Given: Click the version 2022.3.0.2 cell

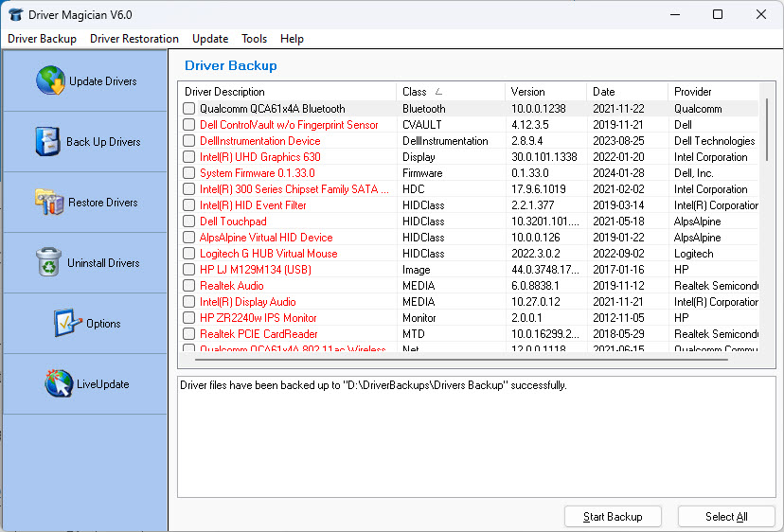Looking at the screenshot, I should click(536, 254).
